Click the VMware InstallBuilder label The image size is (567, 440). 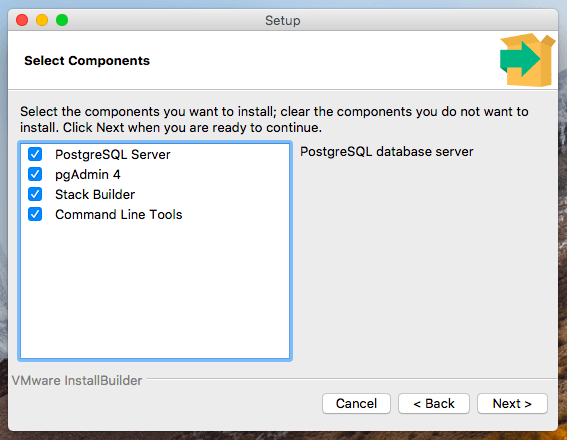point(77,380)
